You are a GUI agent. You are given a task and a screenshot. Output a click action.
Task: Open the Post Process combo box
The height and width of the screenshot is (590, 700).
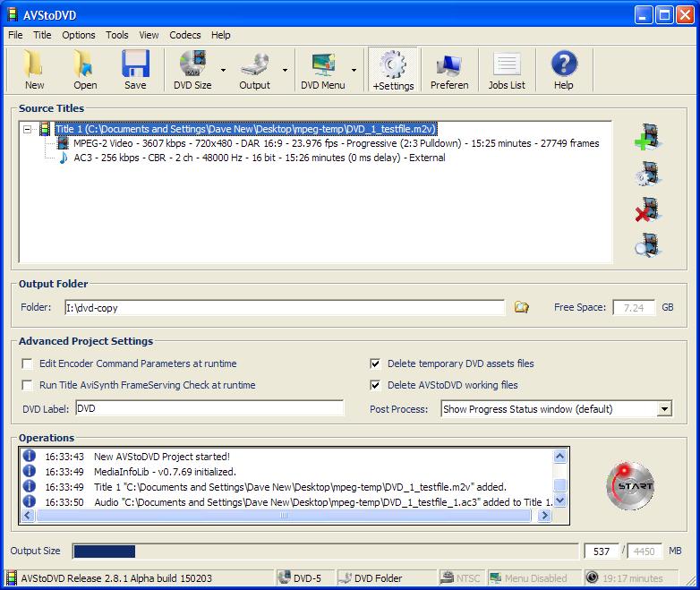click(556, 408)
